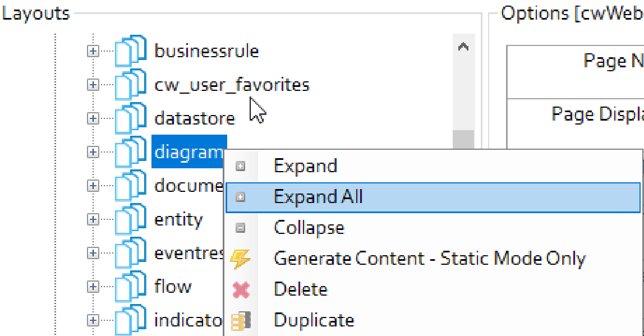644x336 pixels.
Task: Select Generate Content - Static Mode Only
Action: (x=429, y=259)
